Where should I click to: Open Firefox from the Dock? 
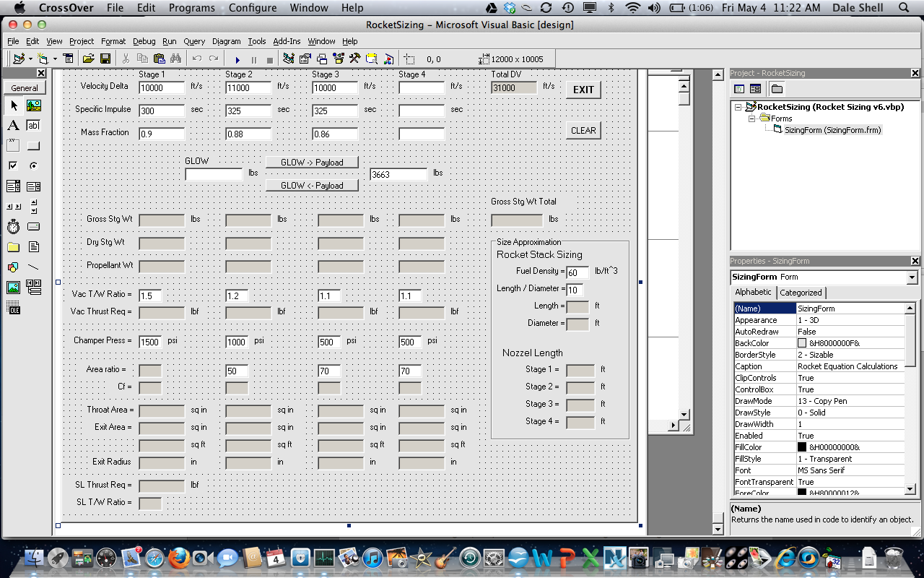[178, 558]
